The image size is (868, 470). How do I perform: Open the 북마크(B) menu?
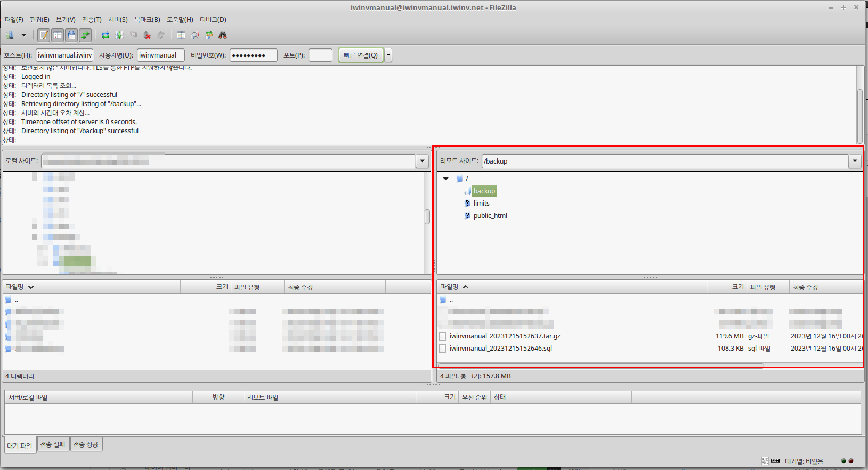point(147,20)
